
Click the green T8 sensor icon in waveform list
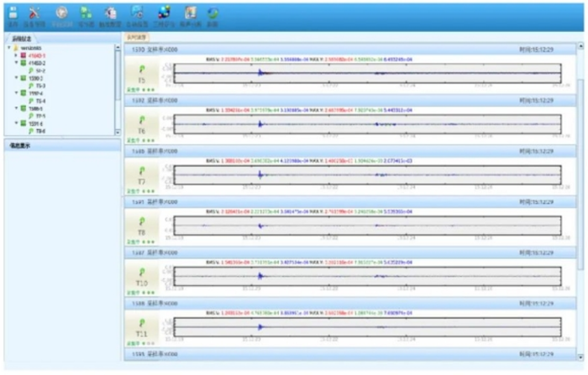tap(142, 221)
